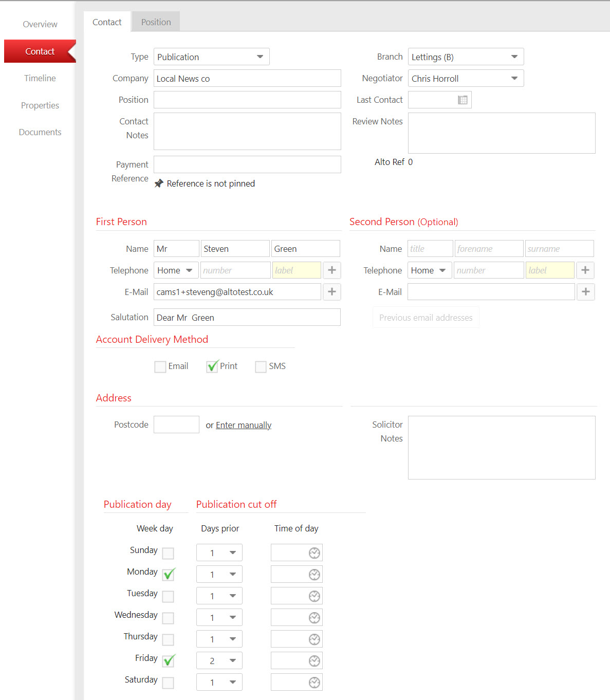This screenshot has width=610, height=700.
Task: Click the First Person forename field Steven
Action: click(x=235, y=249)
